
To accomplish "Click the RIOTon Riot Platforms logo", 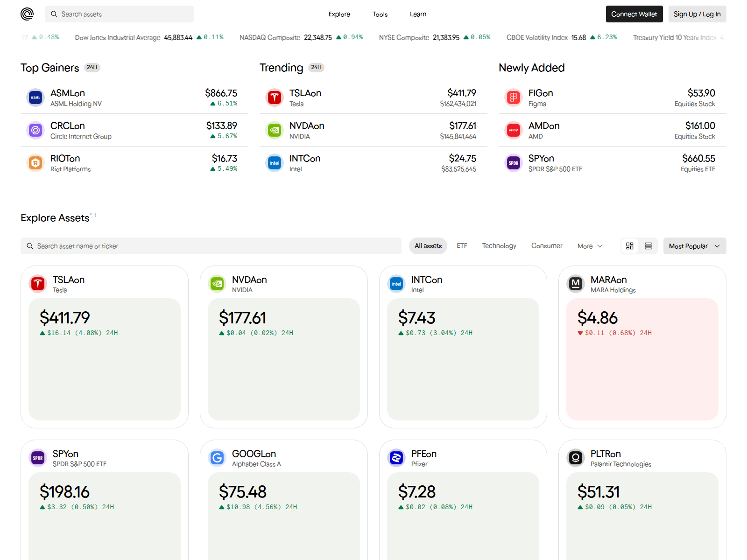I will pos(35,163).
